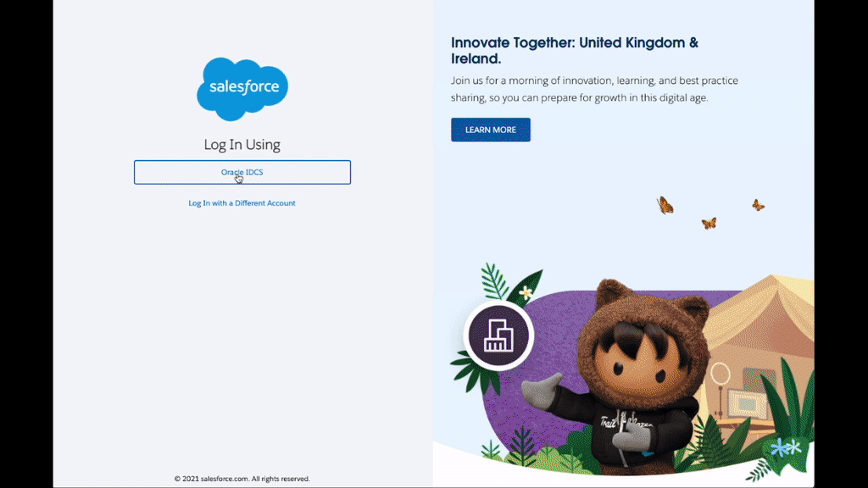Click the event description paragraph text

(594, 89)
